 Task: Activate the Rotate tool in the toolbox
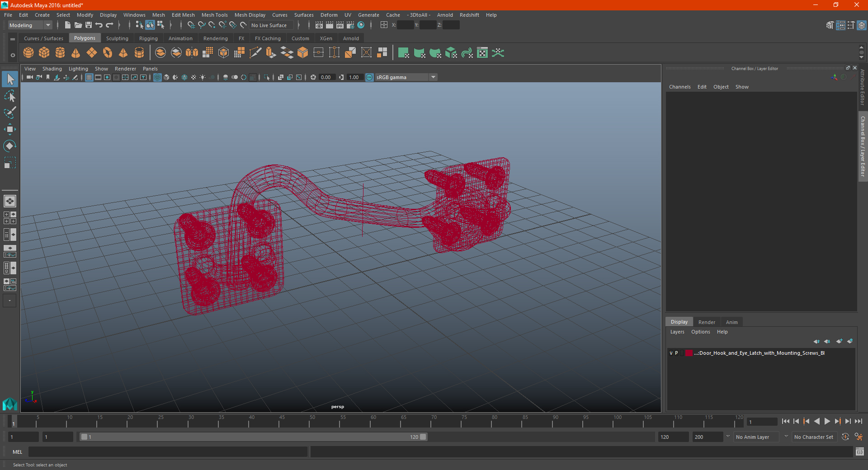click(10, 146)
